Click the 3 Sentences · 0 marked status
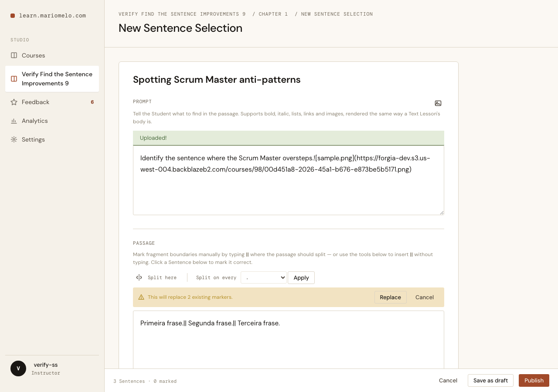Viewport: 558px width, 392px height. pyautogui.click(x=145, y=381)
